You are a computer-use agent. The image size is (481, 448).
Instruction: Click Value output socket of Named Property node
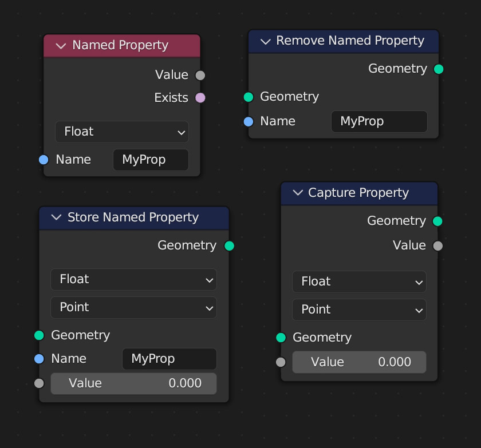(200, 76)
